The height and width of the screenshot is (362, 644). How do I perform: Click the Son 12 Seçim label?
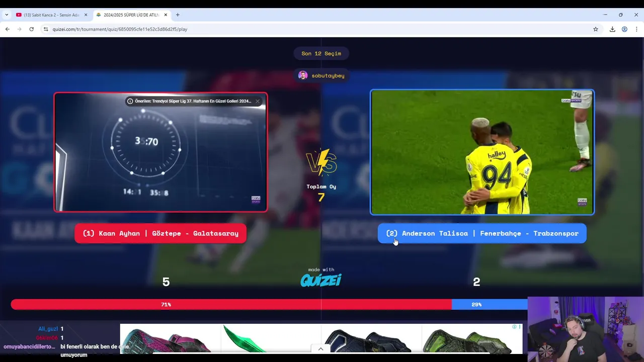[321, 53]
